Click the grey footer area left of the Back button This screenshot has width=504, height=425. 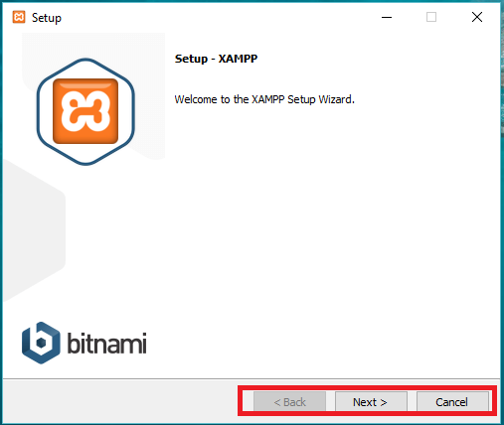click(x=119, y=402)
